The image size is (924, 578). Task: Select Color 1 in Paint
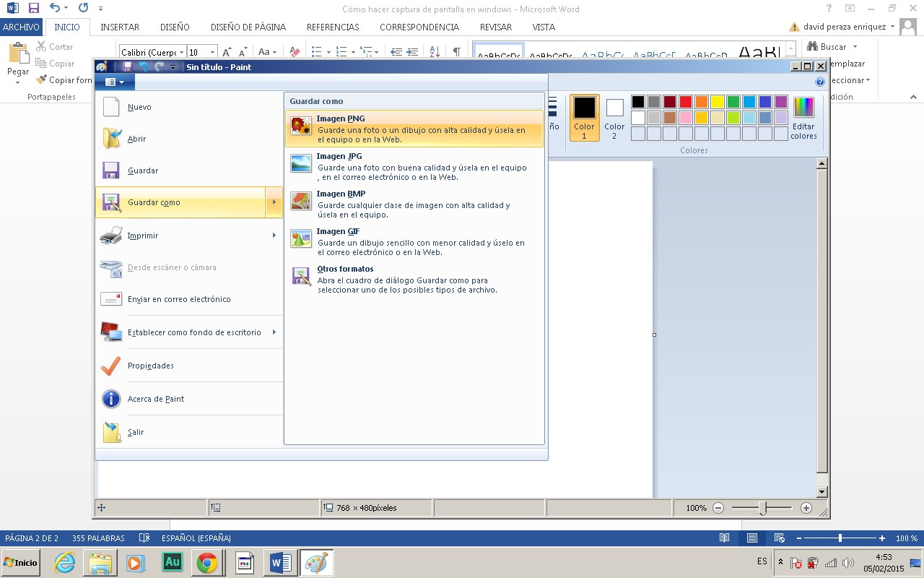tap(584, 118)
